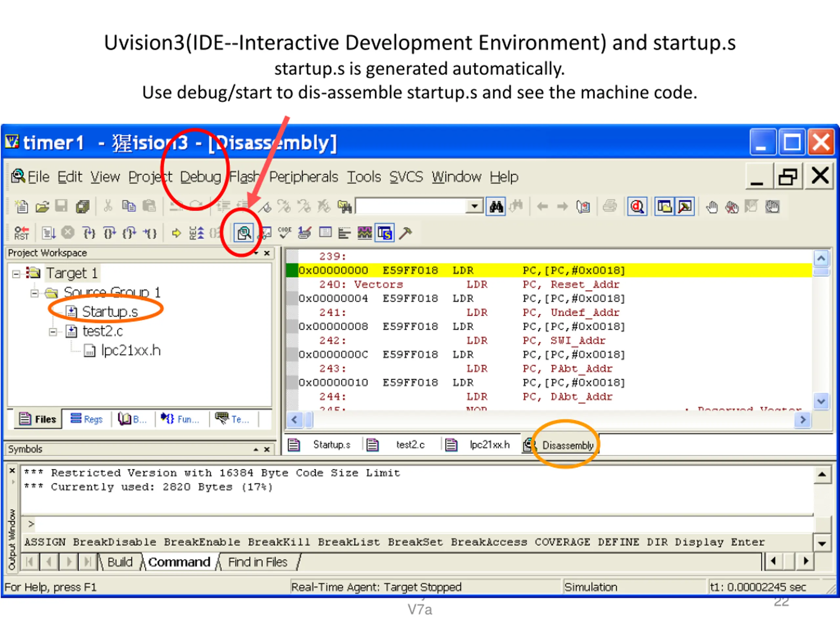Toggle bookmark with the flag icon

coord(265,207)
